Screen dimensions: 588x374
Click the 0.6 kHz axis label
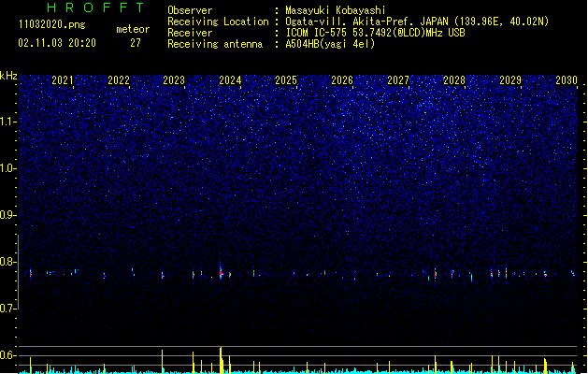tap(8, 355)
